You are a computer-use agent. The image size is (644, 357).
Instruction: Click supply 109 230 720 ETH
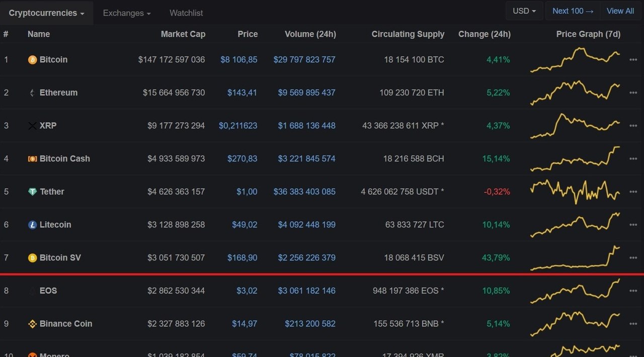(x=412, y=93)
